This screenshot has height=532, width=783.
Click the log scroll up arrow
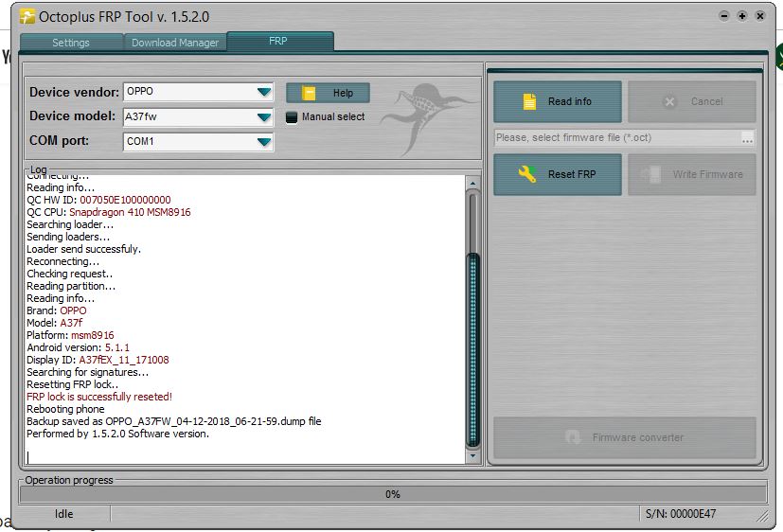pos(472,184)
